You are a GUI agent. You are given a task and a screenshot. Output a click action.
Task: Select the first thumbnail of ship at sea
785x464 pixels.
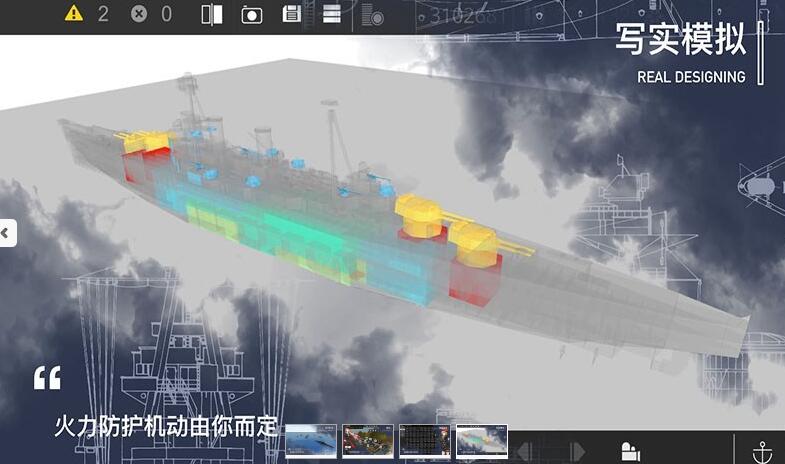311,441
